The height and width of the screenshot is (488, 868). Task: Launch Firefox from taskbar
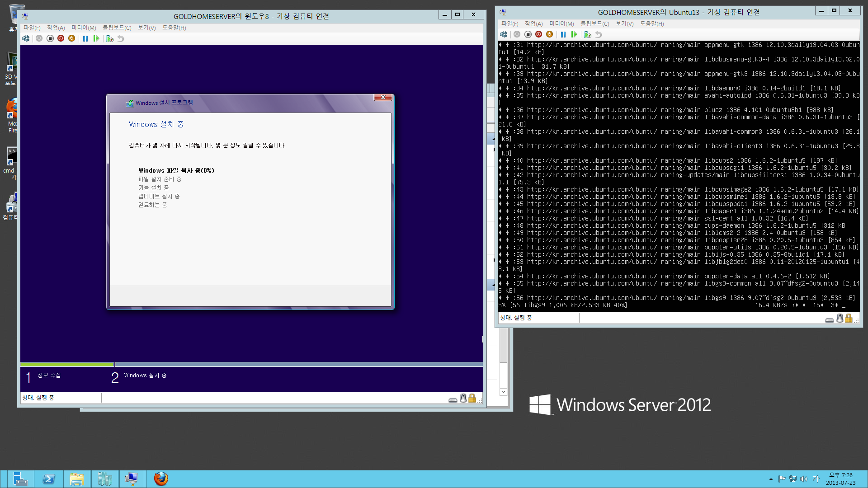click(161, 479)
